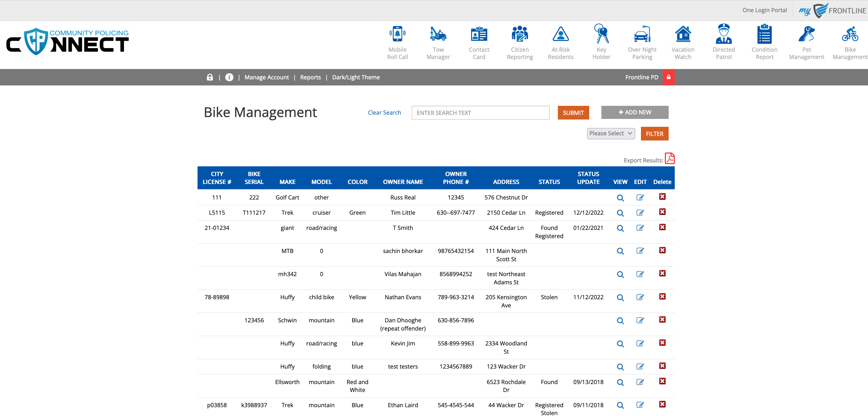This screenshot has height=416, width=868.
Task: Delete the Russ Real bike record
Action: pos(662,197)
